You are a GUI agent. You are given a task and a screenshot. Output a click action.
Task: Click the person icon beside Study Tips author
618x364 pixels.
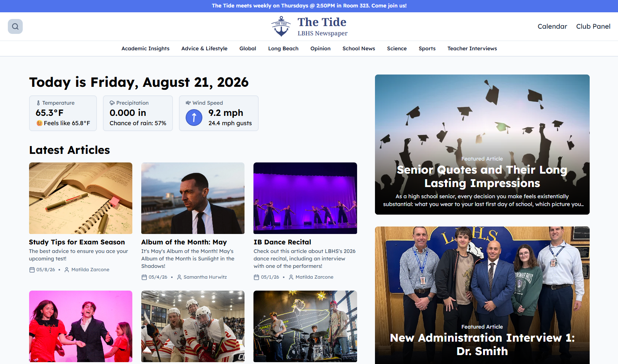click(67, 270)
